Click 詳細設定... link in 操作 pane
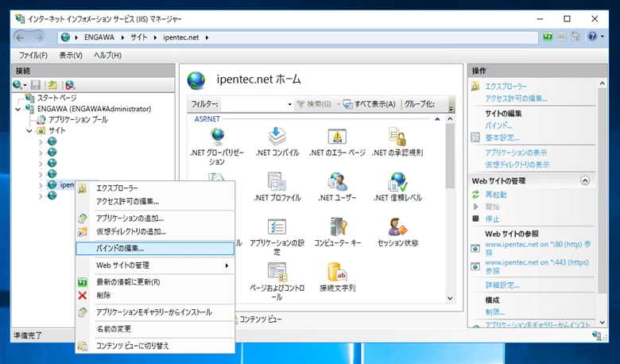620x364 pixels. [502, 285]
